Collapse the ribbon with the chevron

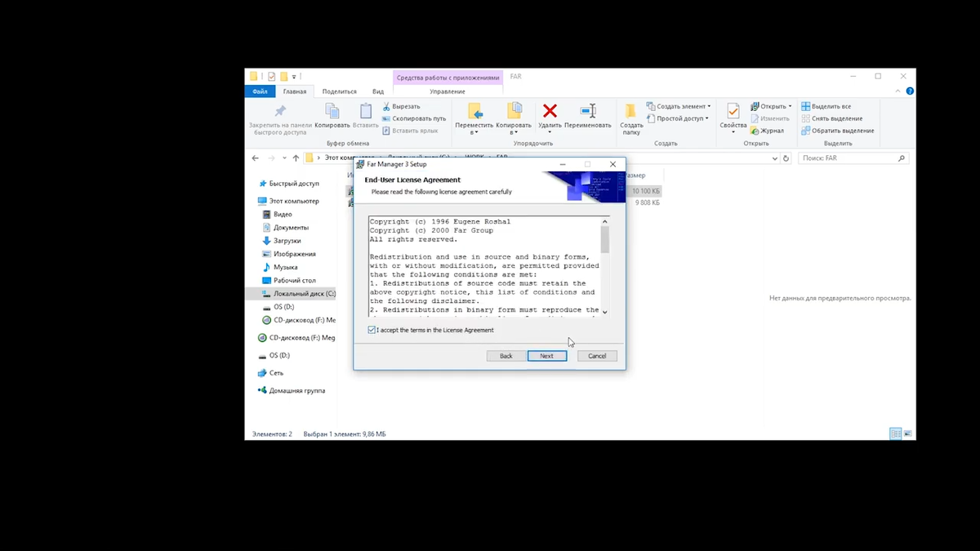[899, 91]
